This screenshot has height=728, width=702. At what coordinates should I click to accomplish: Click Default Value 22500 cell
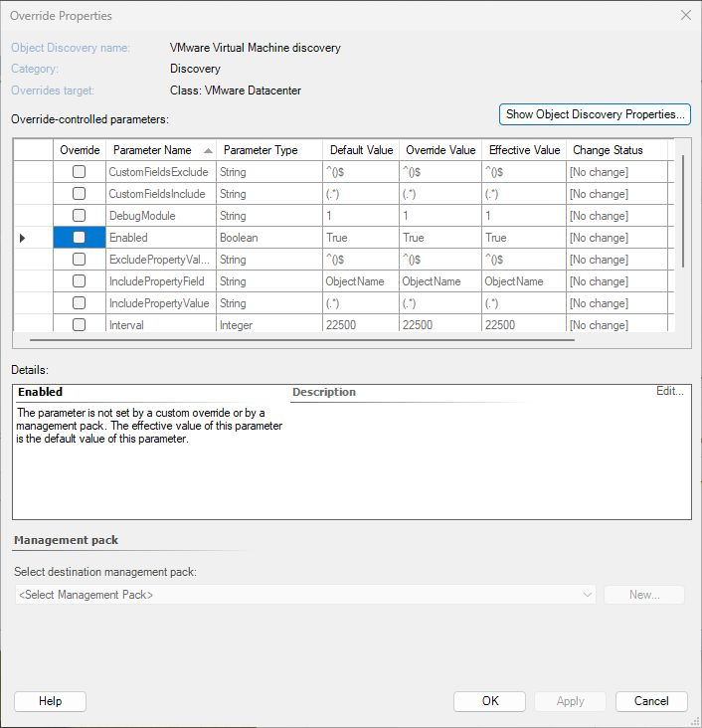(x=361, y=324)
